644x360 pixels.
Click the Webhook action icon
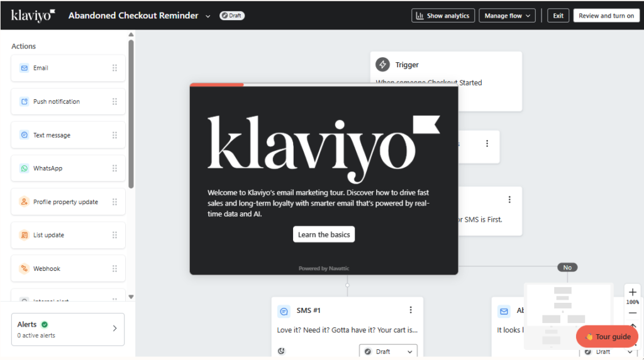pyautogui.click(x=25, y=268)
